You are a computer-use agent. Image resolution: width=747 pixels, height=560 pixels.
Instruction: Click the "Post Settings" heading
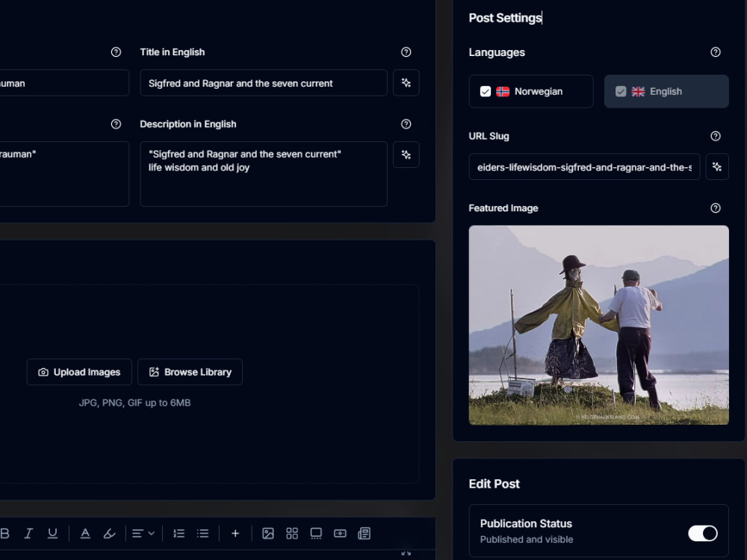pyautogui.click(x=505, y=18)
